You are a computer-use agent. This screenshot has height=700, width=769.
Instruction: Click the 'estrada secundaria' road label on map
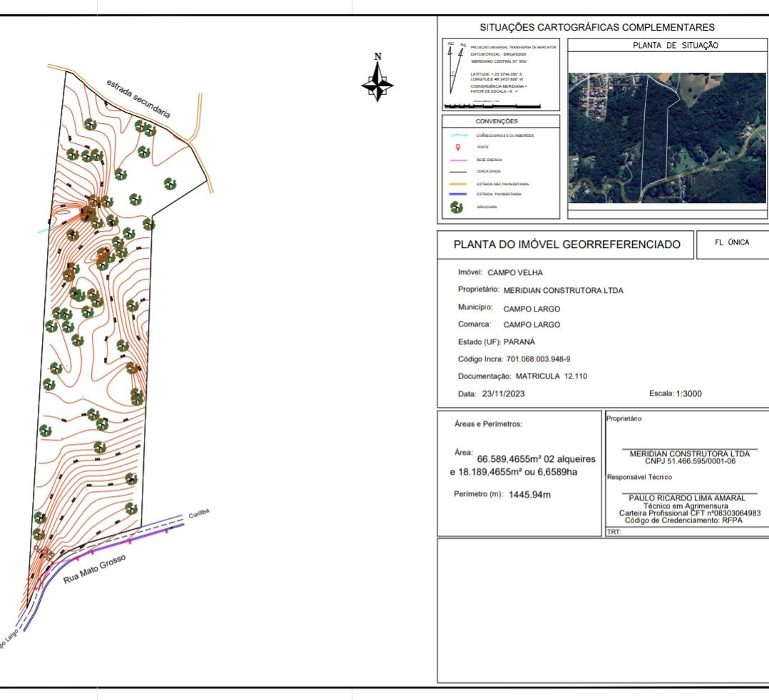coord(138,99)
